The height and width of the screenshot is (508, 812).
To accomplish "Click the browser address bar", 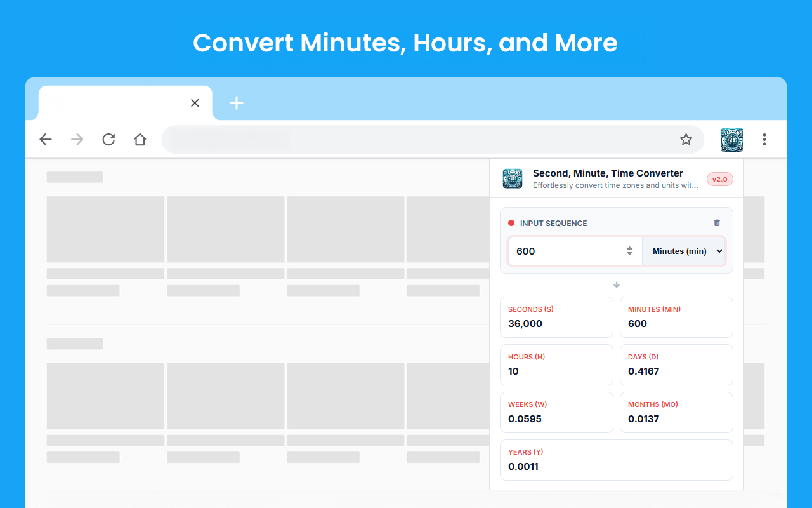I will click(433, 140).
